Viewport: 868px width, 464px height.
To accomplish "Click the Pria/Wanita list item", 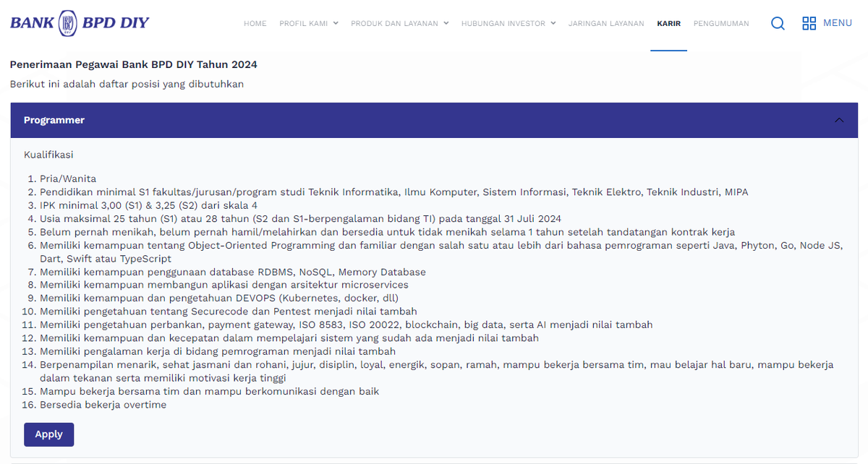I will pos(68,179).
